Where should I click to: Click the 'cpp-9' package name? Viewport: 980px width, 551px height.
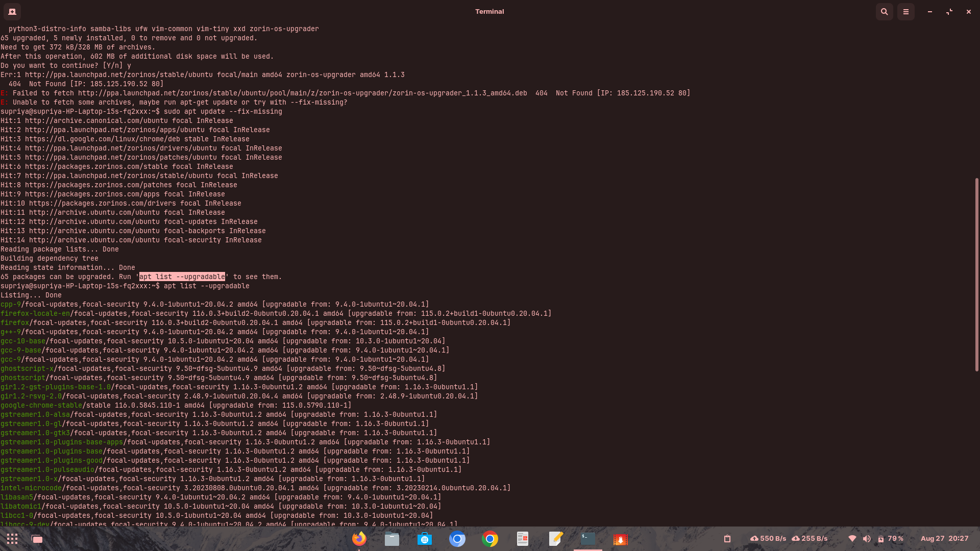tap(11, 305)
